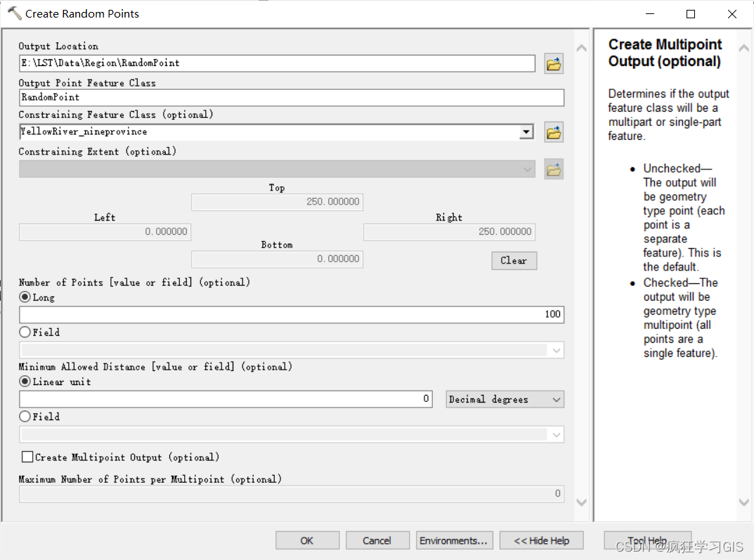This screenshot has width=754, height=560.
Task: Click Maximum Number of Points per Multipoint field
Action: pyautogui.click(x=292, y=494)
